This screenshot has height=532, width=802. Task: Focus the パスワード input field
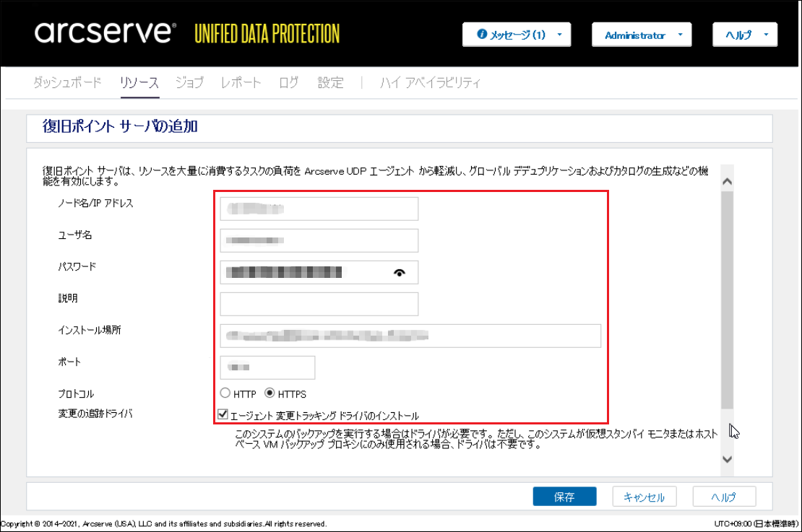[319, 272]
